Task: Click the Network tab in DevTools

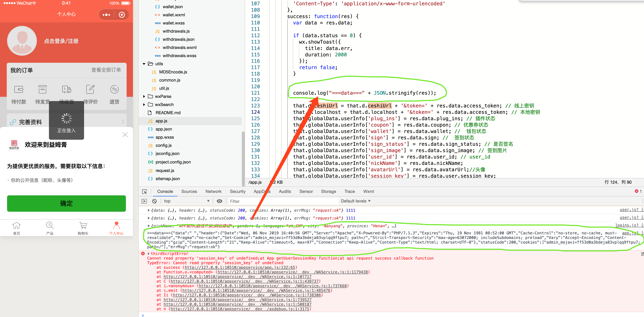Action: (x=213, y=191)
